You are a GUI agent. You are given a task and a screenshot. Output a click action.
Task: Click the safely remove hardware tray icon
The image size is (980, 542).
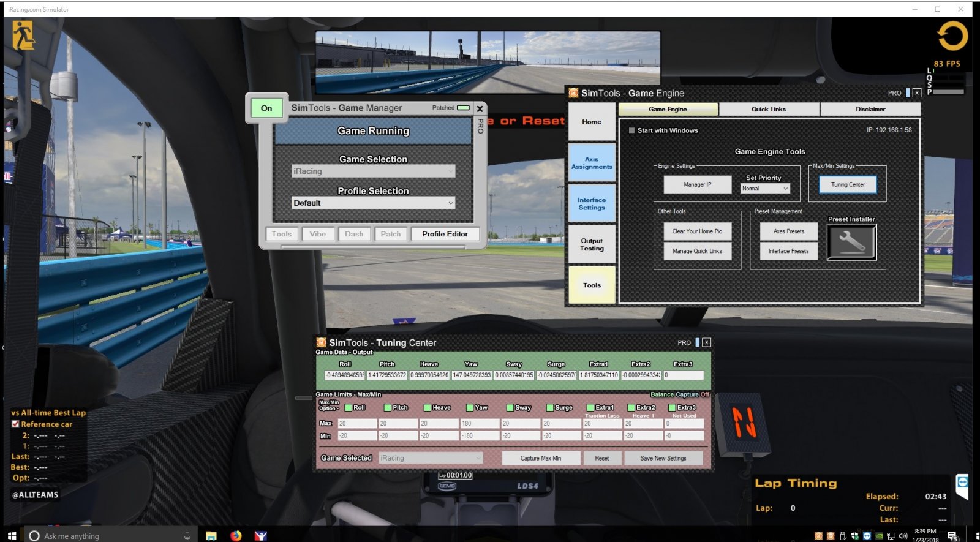point(843,536)
